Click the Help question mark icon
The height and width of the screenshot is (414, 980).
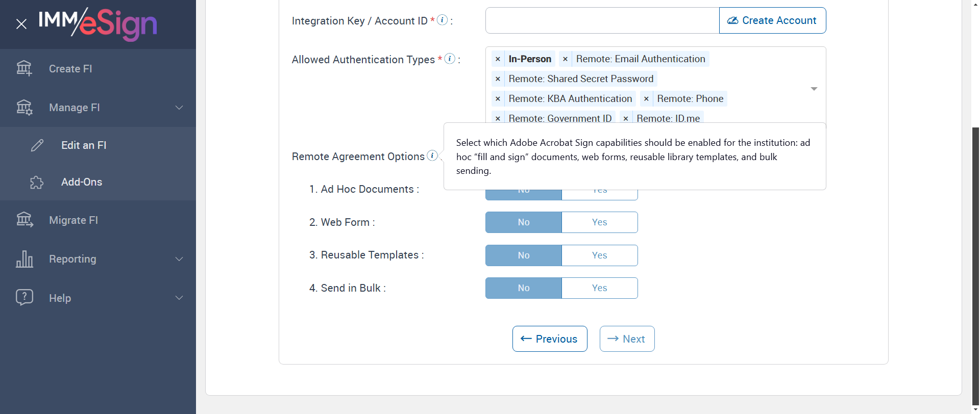click(x=24, y=297)
